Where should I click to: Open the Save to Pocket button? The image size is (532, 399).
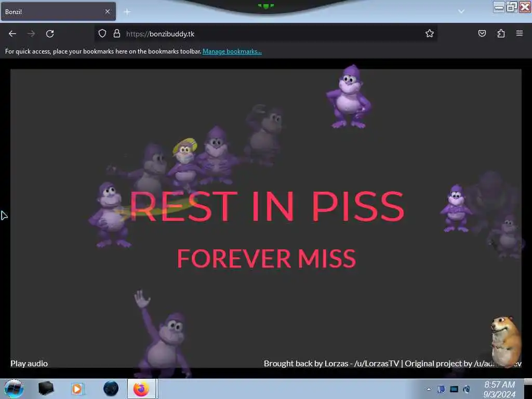(x=482, y=33)
